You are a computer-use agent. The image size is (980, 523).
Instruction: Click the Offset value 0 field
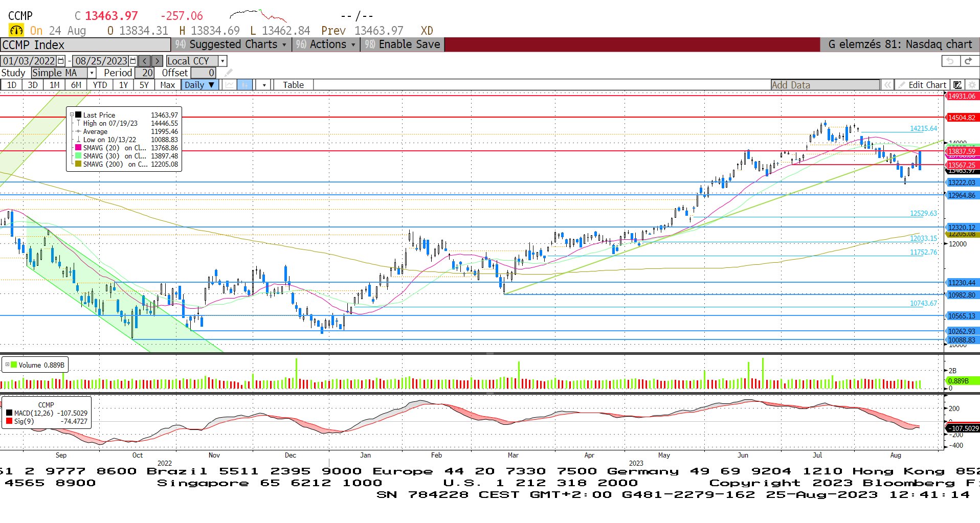click(204, 73)
